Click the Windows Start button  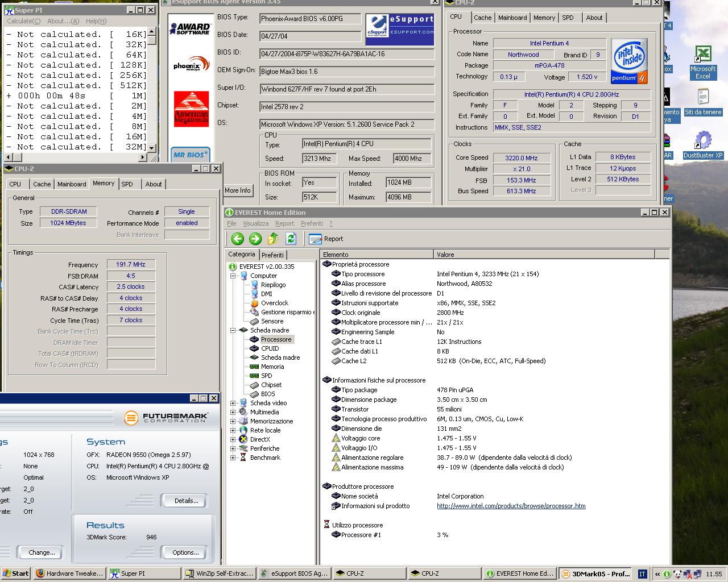click(15, 573)
